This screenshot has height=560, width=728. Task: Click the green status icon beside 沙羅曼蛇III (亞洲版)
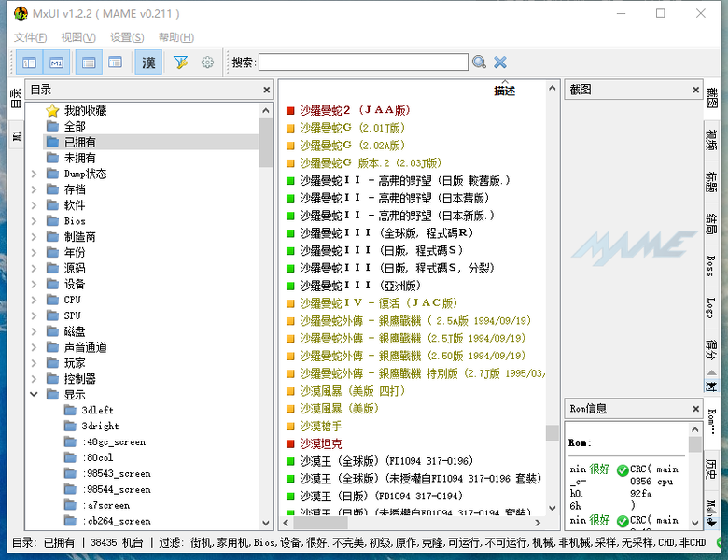pyautogui.click(x=290, y=286)
